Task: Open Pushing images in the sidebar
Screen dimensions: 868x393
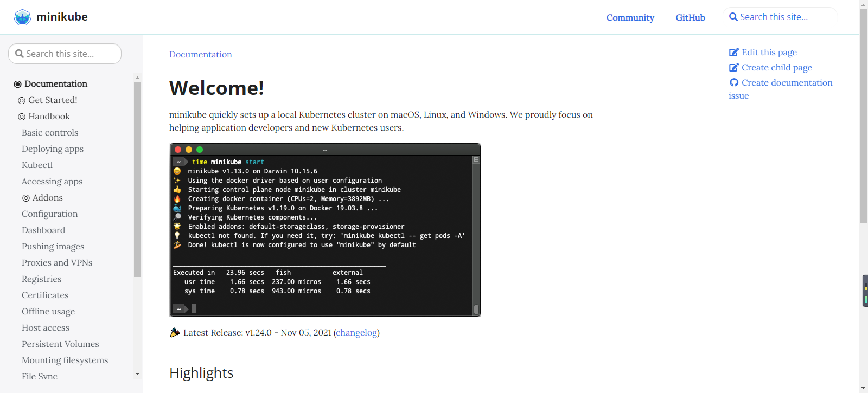Action: pos(53,246)
